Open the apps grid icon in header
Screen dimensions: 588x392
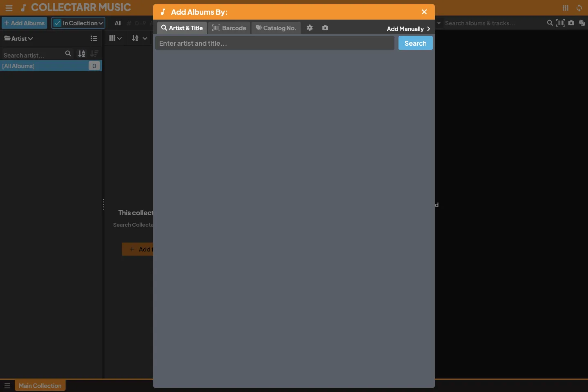click(566, 8)
